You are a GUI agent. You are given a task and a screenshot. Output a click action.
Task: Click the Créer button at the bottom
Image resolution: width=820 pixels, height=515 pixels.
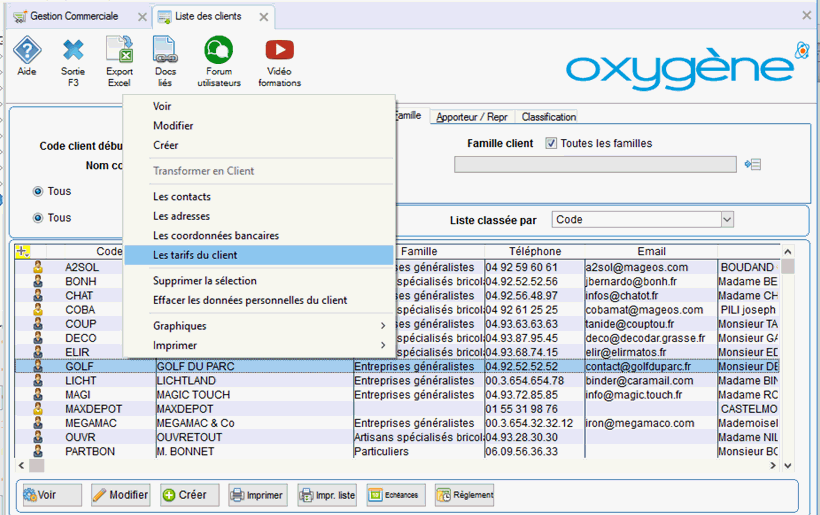[189, 495]
